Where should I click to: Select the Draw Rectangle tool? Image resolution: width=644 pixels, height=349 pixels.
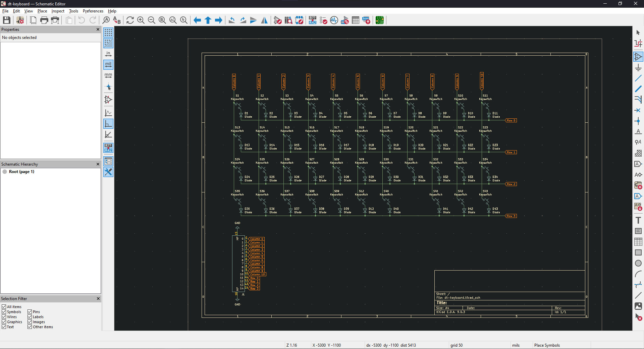[638, 252]
